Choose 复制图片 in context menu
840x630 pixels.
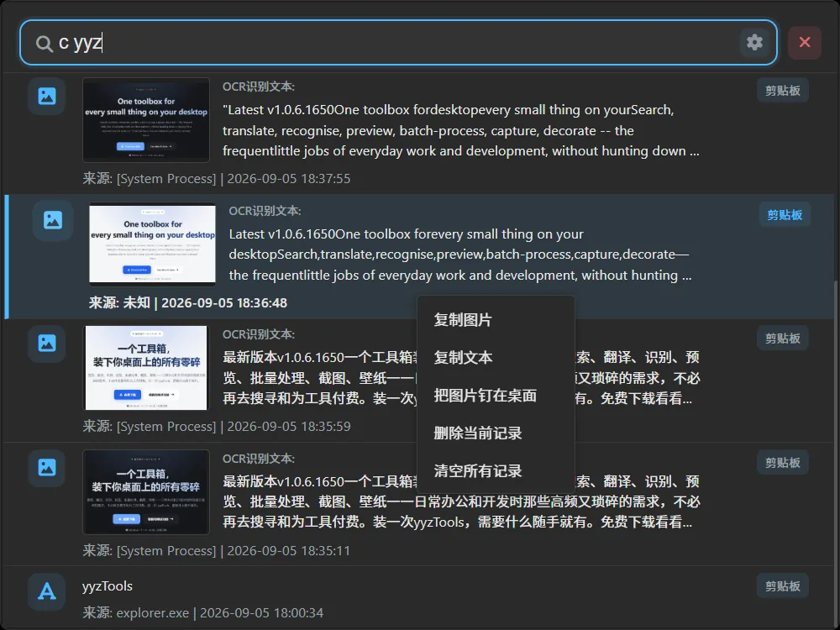pyautogui.click(x=496, y=320)
